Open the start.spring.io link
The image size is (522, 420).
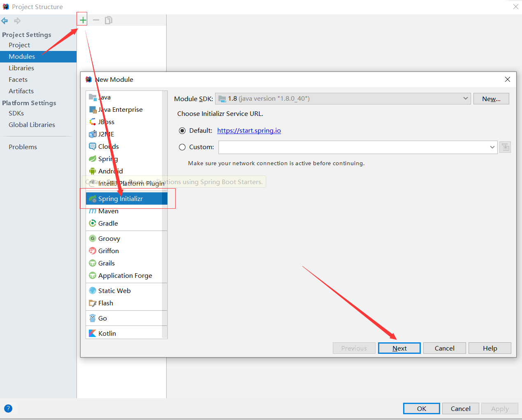(249, 131)
